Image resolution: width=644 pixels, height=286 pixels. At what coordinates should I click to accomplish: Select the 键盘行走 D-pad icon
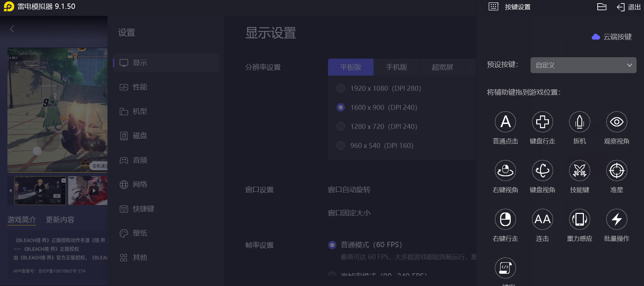(543, 122)
